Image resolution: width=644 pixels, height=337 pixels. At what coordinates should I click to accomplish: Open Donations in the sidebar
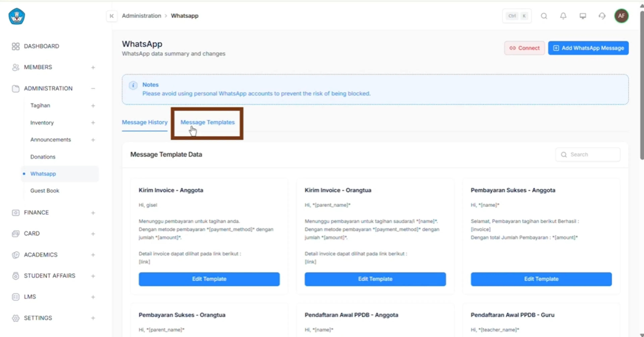43,157
